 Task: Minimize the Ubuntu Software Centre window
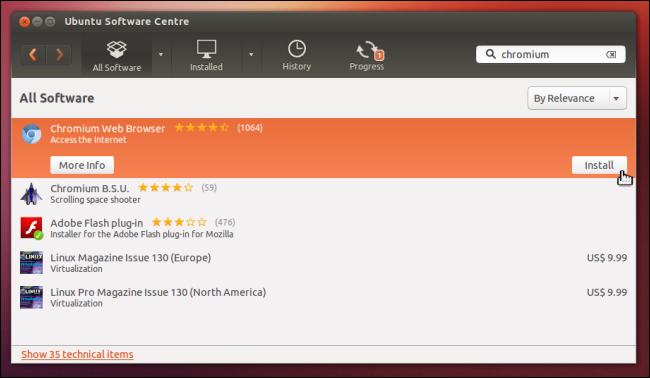(x=37, y=22)
